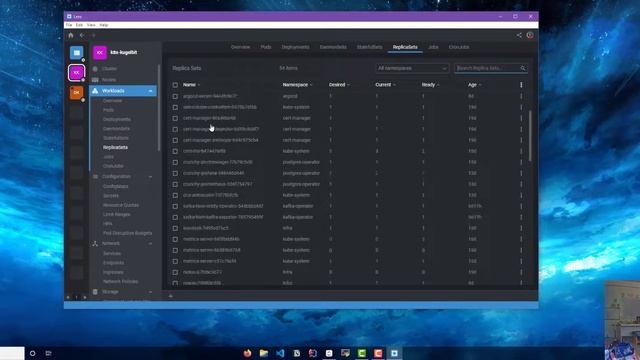
Task: Expand the Storage sidebar section
Action: pos(151,292)
